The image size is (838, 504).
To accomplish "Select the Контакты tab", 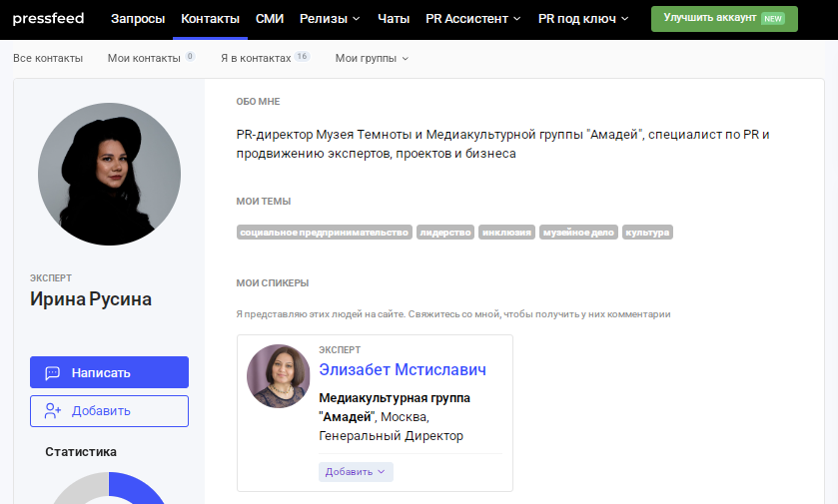I will (x=210, y=19).
